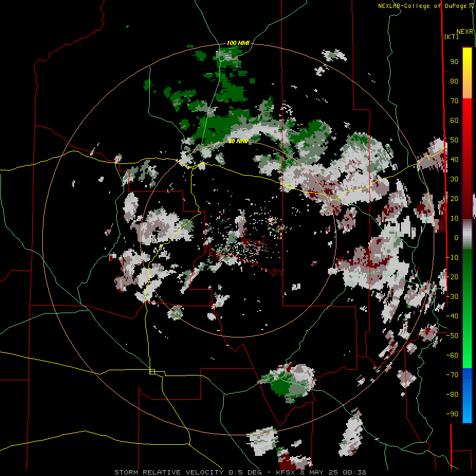Viewport: 476px width, 476px height.
Task: Click the -60 value on velocity scale
Action: [452, 355]
